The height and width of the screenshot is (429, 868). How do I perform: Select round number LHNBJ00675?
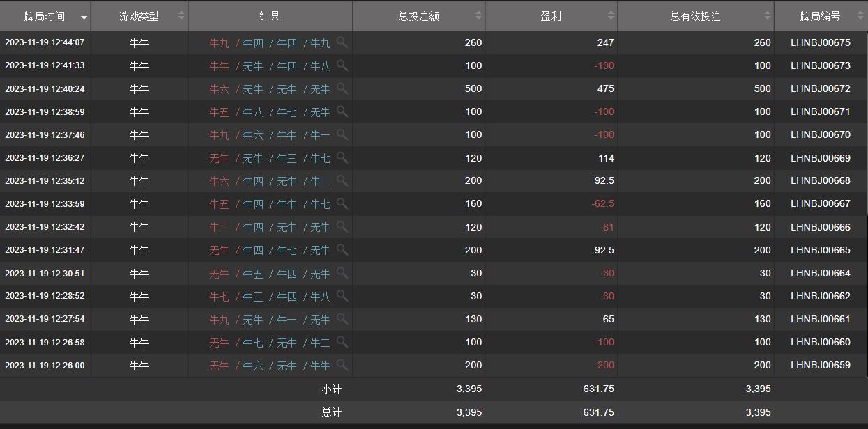[x=821, y=42]
